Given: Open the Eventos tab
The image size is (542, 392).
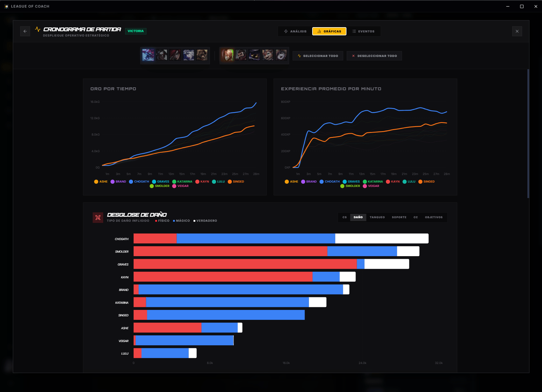Looking at the screenshot, I should click(363, 31).
